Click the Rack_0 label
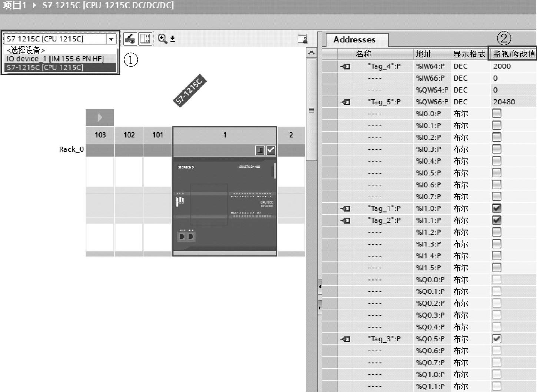The height and width of the screenshot is (392, 537). coord(72,149)
